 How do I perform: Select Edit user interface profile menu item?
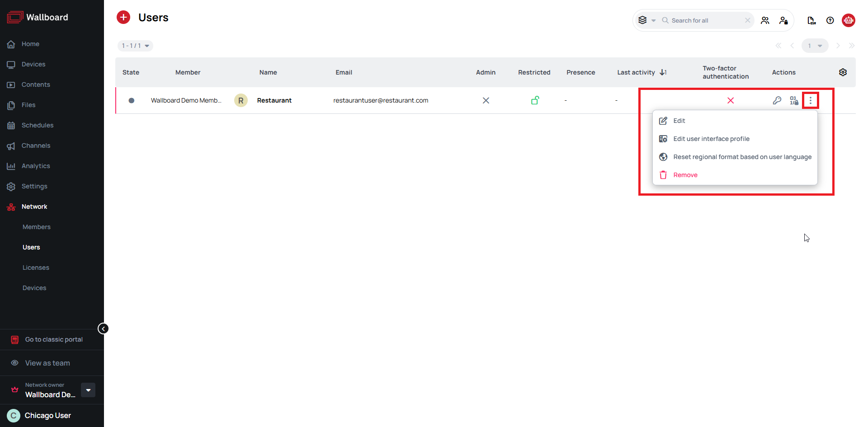(x=711, y=139)
